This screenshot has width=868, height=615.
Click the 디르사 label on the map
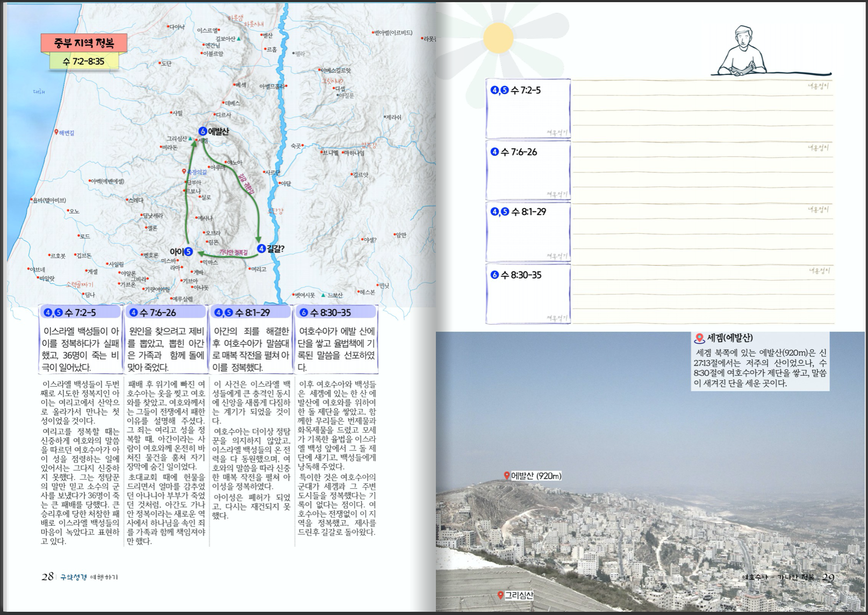pos(223,115)
